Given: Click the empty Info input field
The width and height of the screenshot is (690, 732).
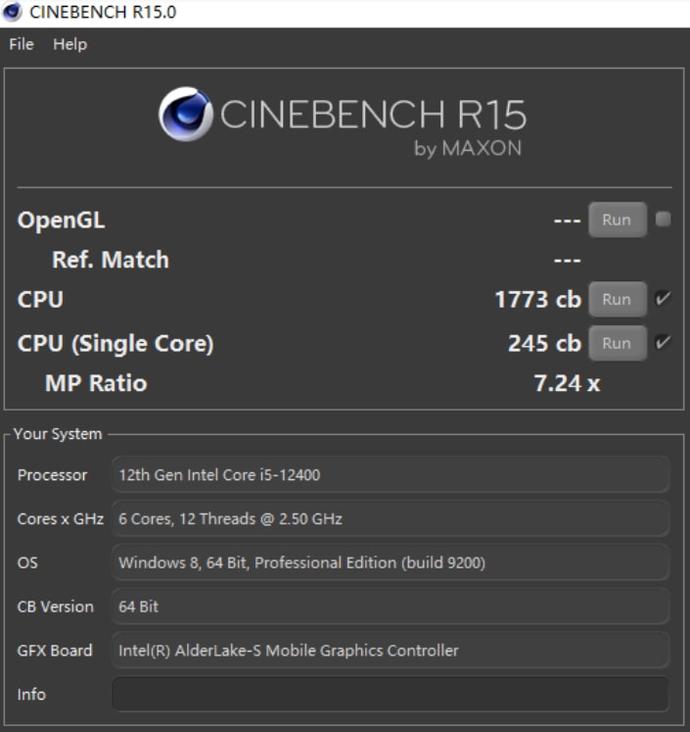Looking at the screenshot, I should pyautogui.click(x=391, y=694).
